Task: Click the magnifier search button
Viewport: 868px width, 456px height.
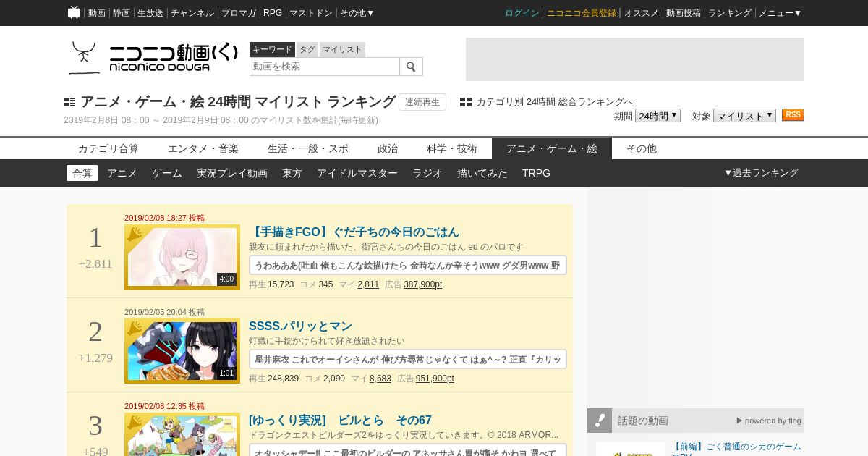Action: coord(411,67)
